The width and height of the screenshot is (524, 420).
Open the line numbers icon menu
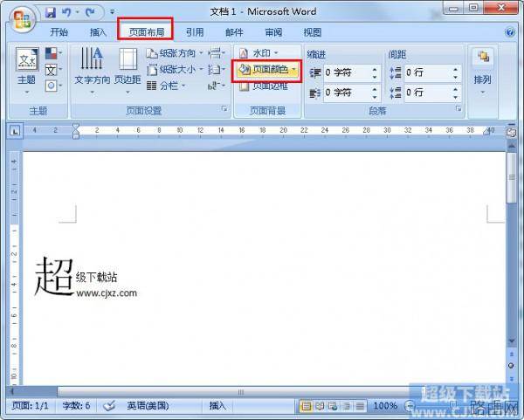(217, 70)
